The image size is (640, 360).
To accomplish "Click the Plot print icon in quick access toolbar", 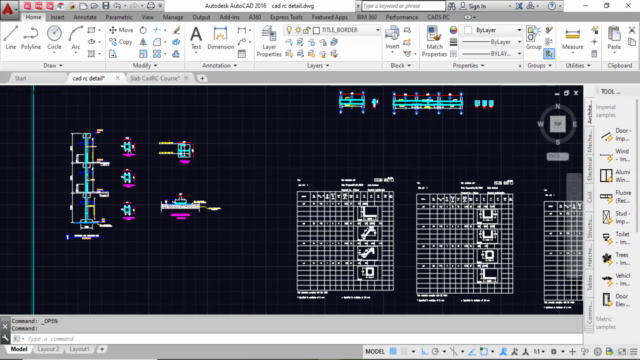I will point(151,6).
